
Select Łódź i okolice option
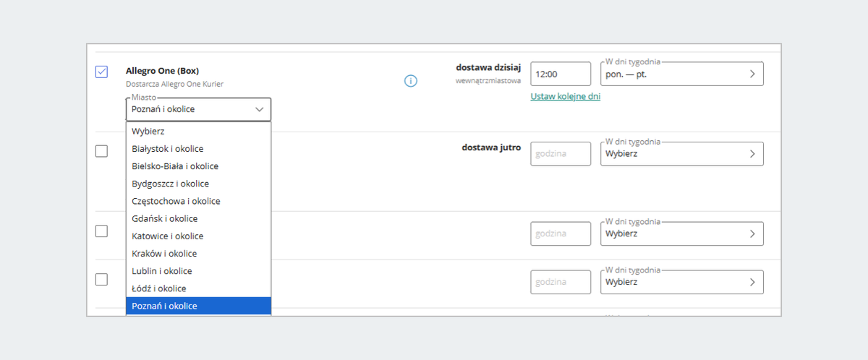[159, 288]
